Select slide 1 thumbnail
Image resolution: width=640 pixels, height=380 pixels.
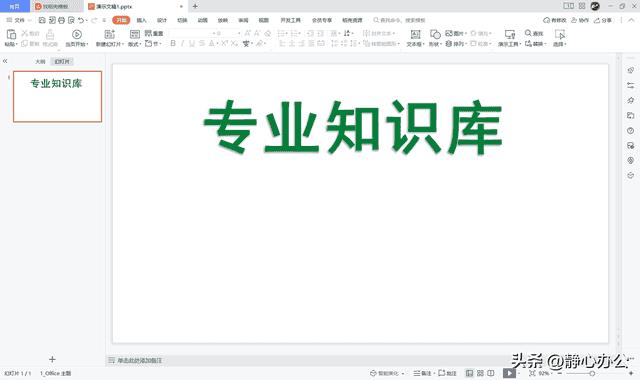[x=58, y=96]
